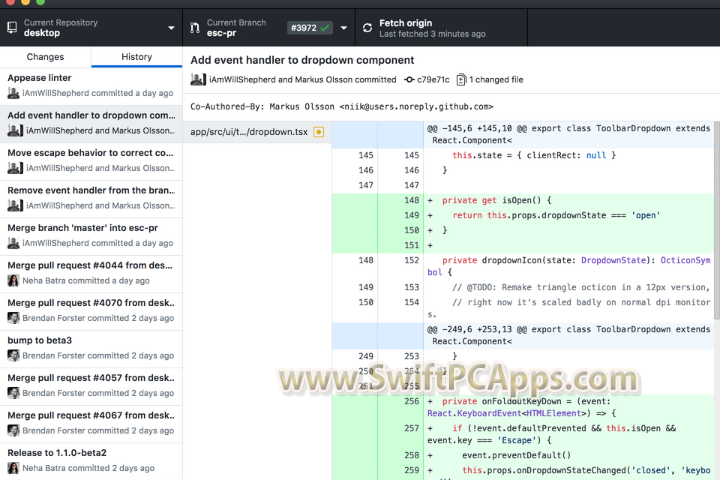The width and height of the screenshot is (720, 480).
Task: Click the 'Current Branch esc-pr' label
Action: [236, 28]
